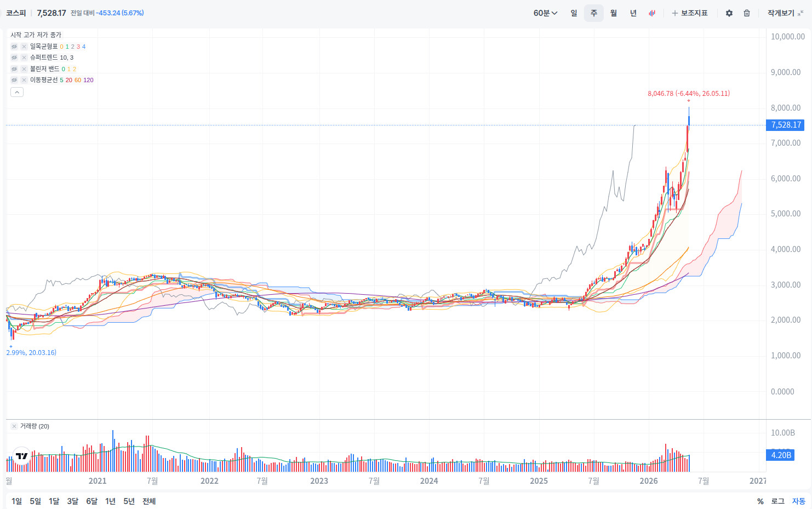
Task: Toggle auto scale with 자동 button
Action: 799,501
